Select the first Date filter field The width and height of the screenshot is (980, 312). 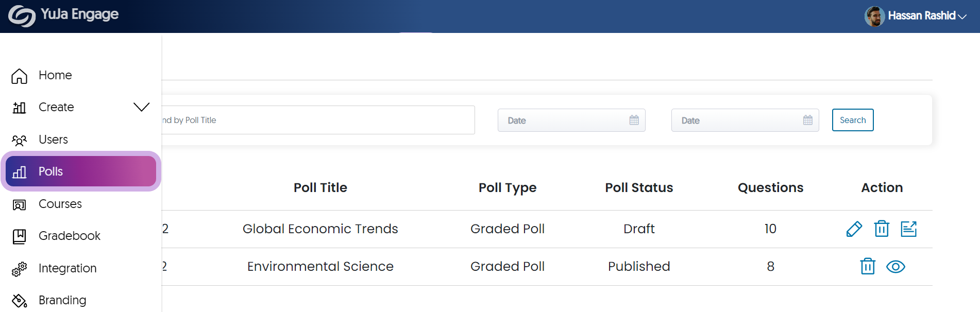(x=571, y=120)
